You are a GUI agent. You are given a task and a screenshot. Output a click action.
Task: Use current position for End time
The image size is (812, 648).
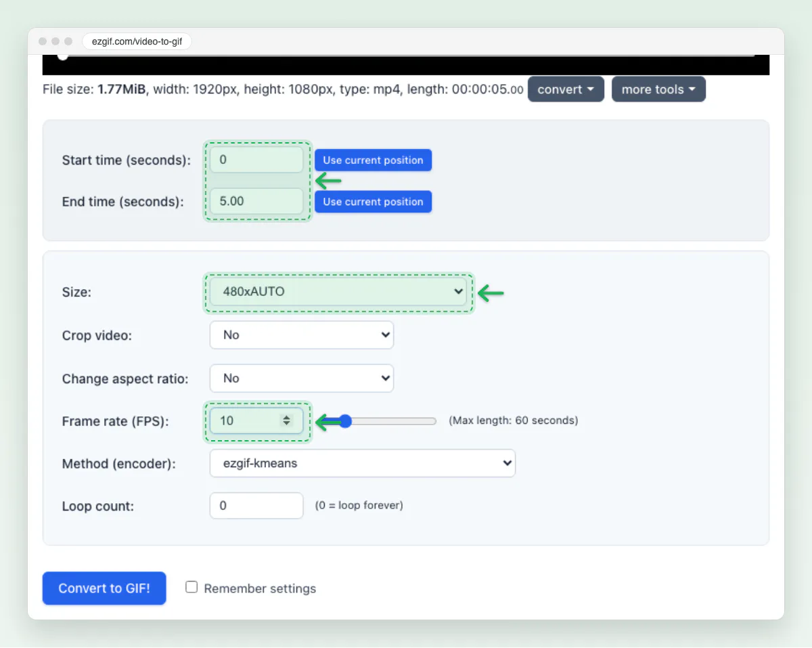point(373,201)
